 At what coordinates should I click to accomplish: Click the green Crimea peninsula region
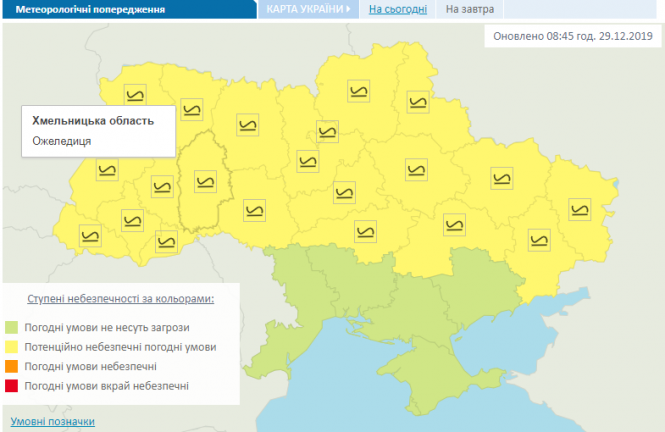[x=433, y=373]
